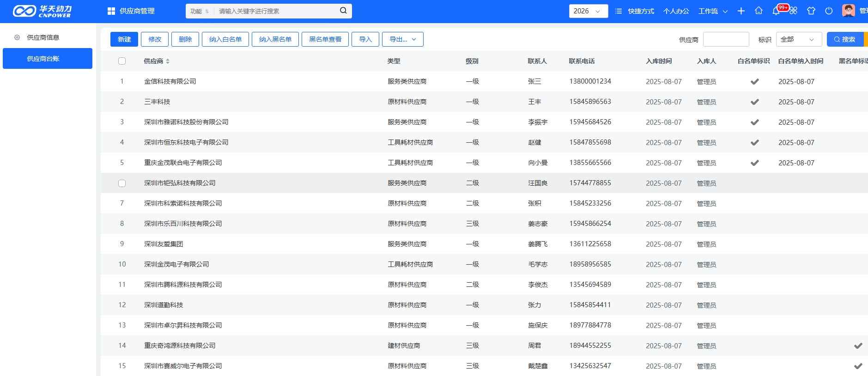The width and height of the screenshot is (868, 376).
Task: Open the four-squares apps icon in the header
Action: pos(794,11)
